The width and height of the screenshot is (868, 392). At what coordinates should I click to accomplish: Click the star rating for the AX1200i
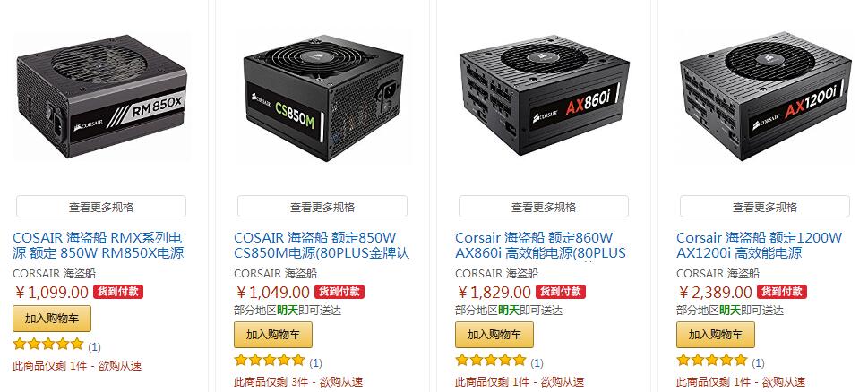712,361
